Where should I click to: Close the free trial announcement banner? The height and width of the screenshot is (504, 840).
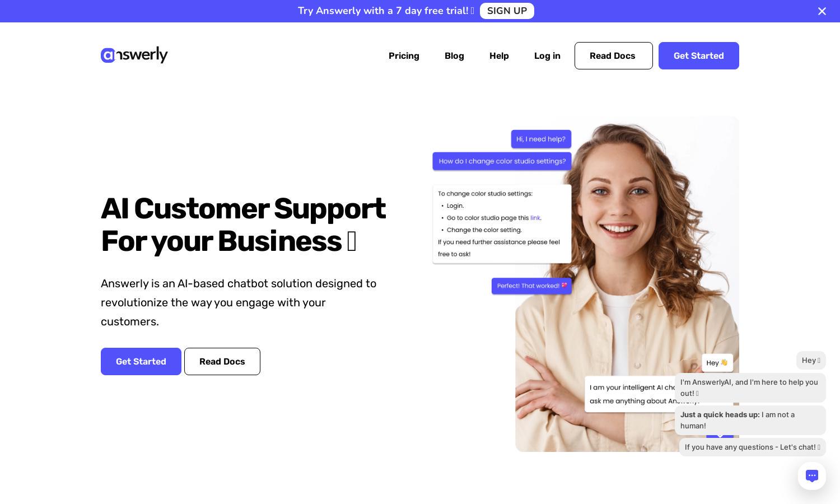click(x=822, y=11)
